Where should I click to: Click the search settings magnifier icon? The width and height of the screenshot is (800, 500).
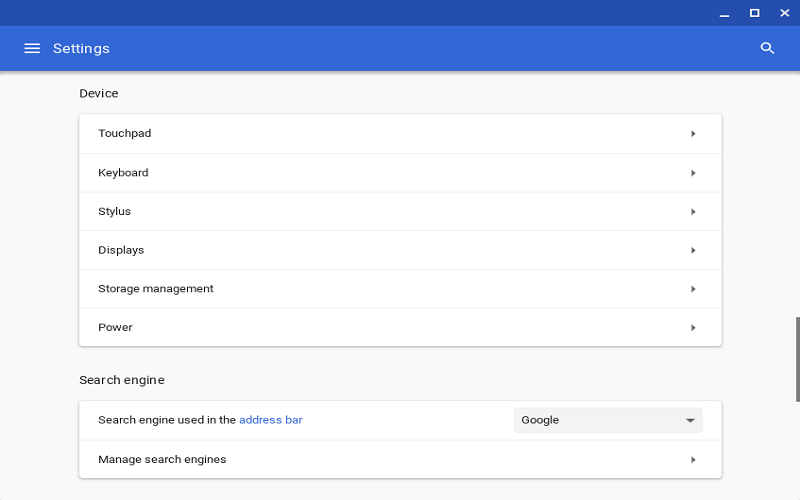[767, 48]
